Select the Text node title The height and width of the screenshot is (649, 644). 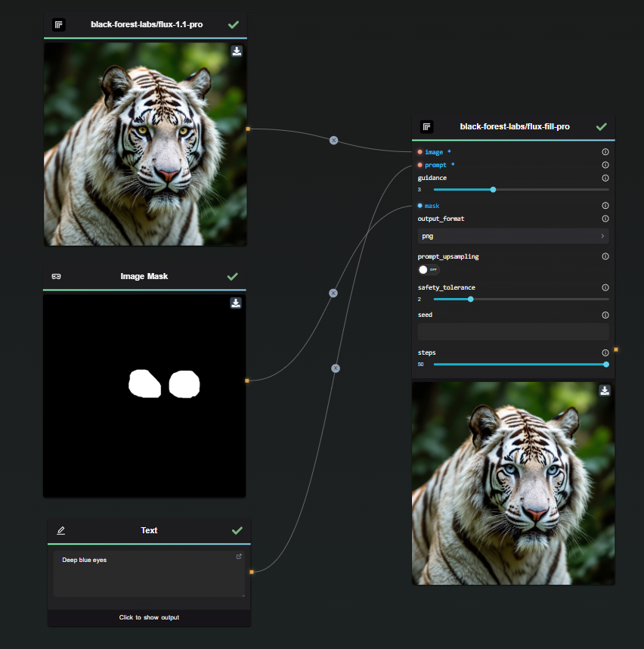(x=149, y=530)
